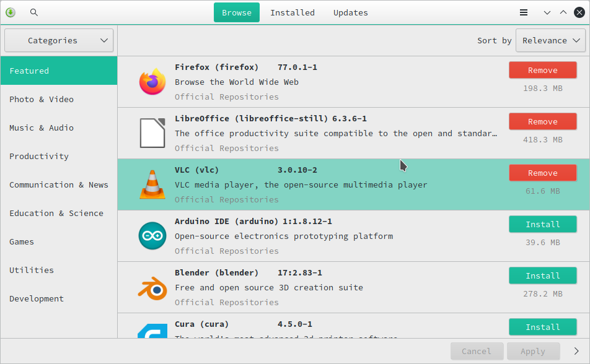Switch to the Installed tab
This screenshot has width=590, height=364.
pos(293,12)
